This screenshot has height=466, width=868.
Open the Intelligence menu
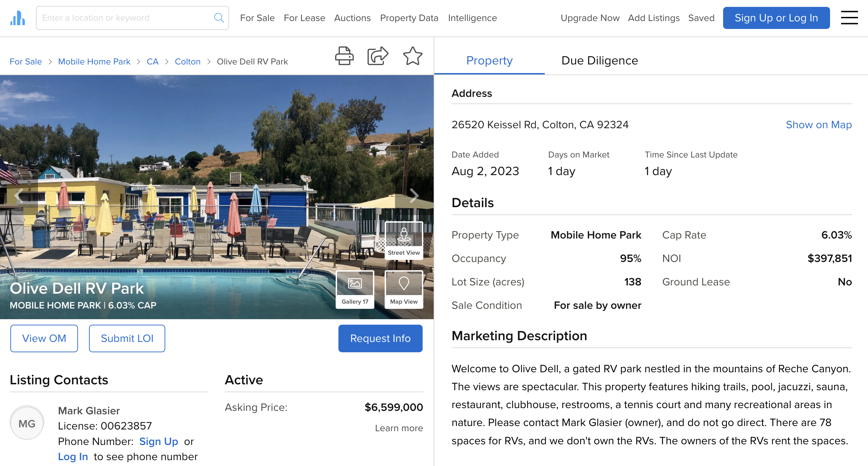tap(472, 18)
